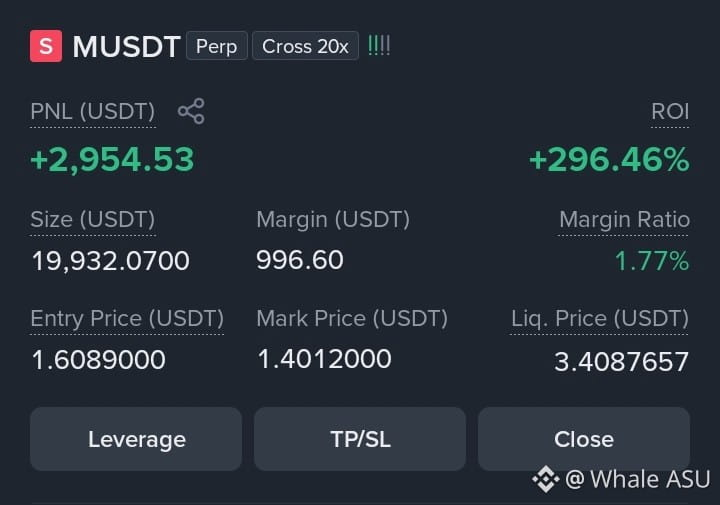Viewport: 720px width, 505px height.
Task: Tap the ROI underlined label
Action: (670, 112)
